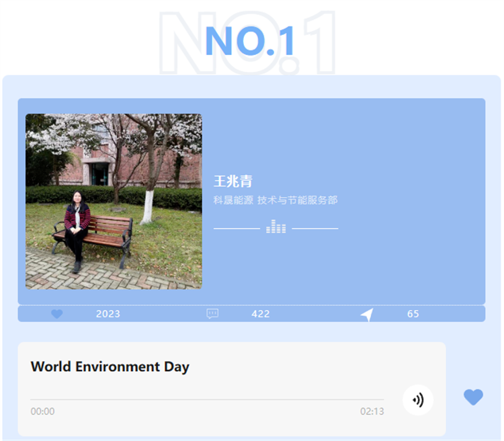The width and height of the screenshot is (504, 441).
Task: Click the share arrow icon beside 65
Action: [367, 315]
